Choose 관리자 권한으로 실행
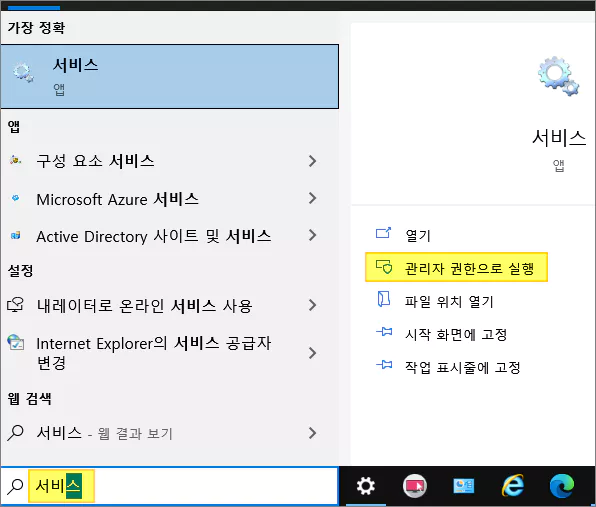Screen dimensions: 596x507 coord(456,267)
